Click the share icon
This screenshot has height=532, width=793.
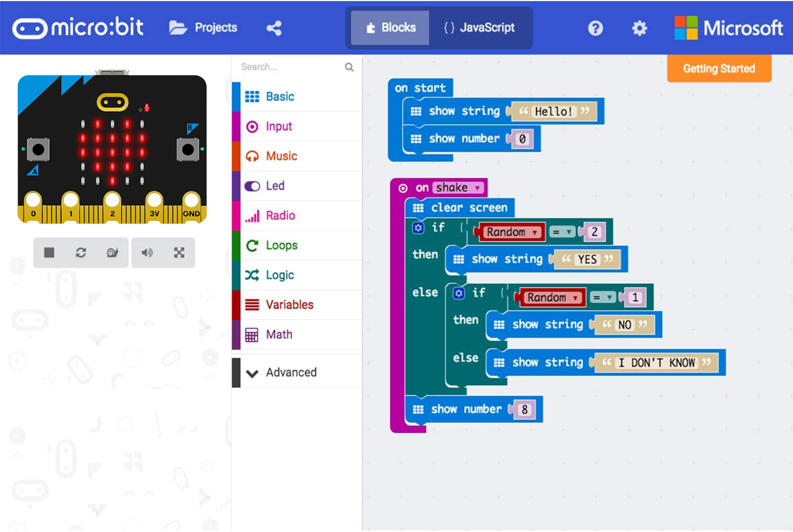tap(274, 28)
